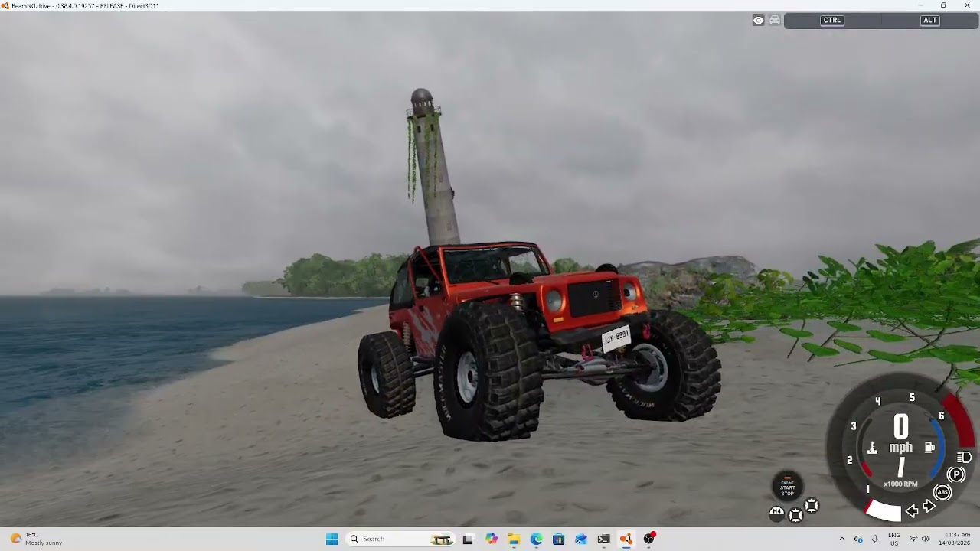Open the Windows Start menu
This screenshot has height=551, width=980.
coord(332,539)
